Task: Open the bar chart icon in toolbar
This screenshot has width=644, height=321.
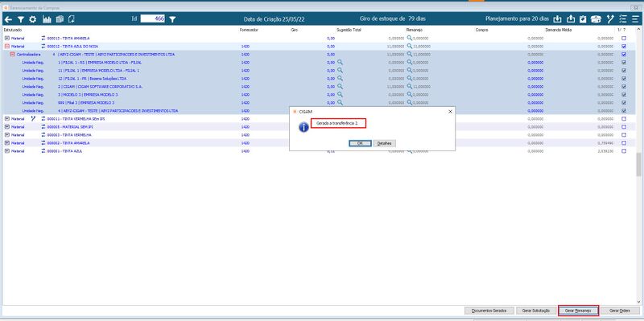Action: click(47, 19)
